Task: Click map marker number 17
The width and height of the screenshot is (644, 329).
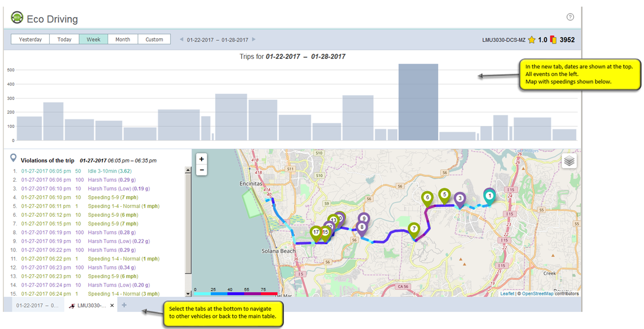Action: coord(315,232)
